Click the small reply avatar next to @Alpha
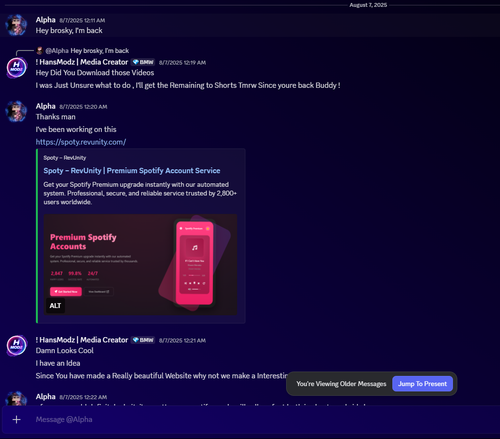This screenshot has width=500, height=439. (40, 51)
